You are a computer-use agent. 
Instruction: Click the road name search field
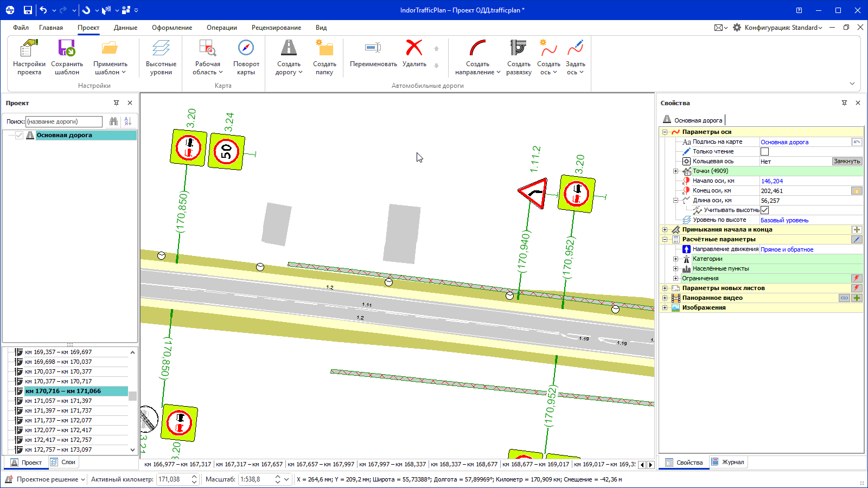(x=64, y=121)
